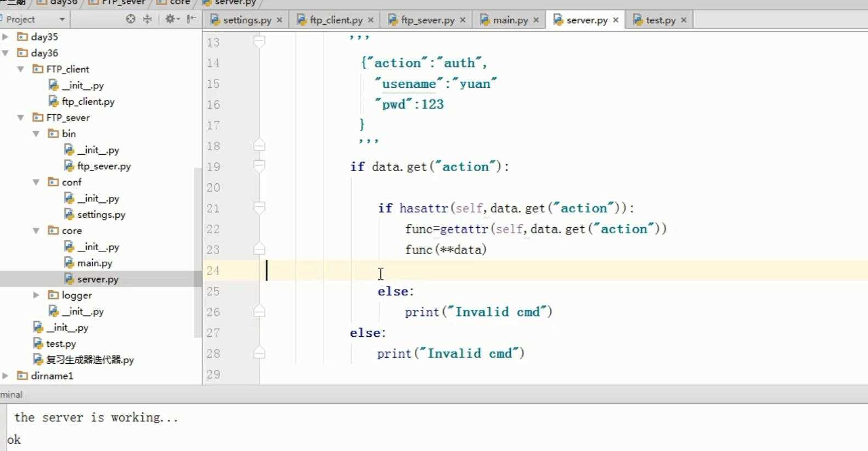Collapse the core folder arrow
The height and width of the screenshot is (451, 868).
click(x=36, y=230)
